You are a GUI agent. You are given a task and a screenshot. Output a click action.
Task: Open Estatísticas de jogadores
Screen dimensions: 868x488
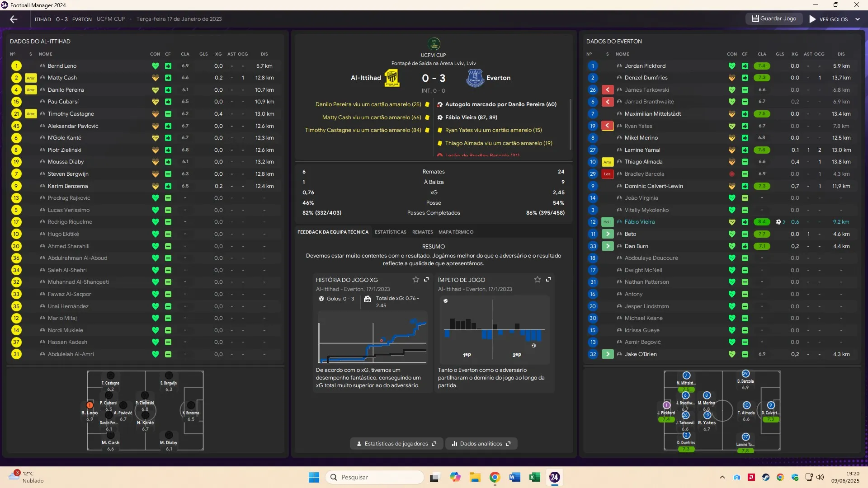pyautogui.click(x=396, y=444)
